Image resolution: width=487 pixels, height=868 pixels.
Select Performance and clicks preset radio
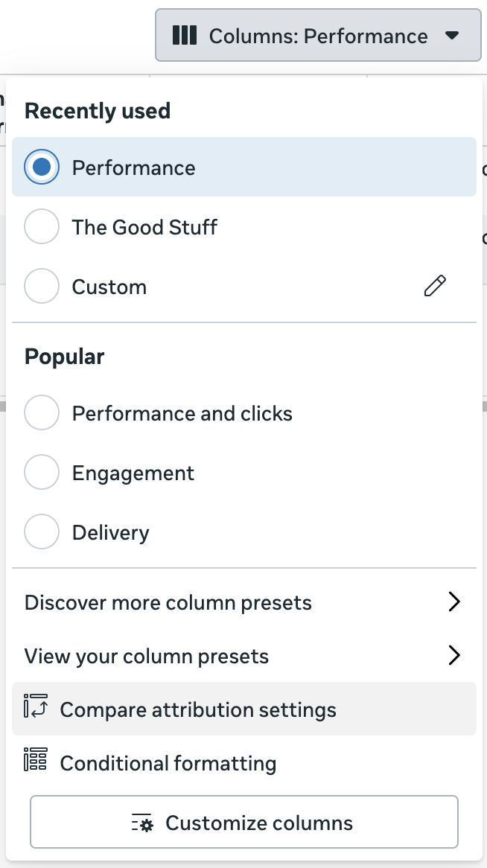[42, 413]
